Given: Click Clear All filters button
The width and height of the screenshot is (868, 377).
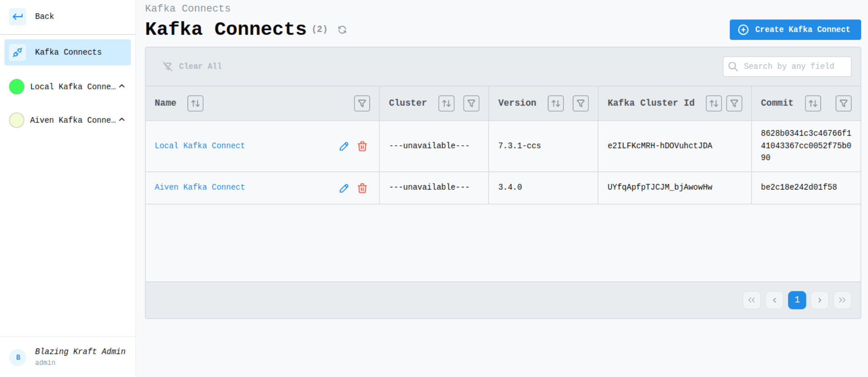Looking at the screenshot, I should [192, 66].
